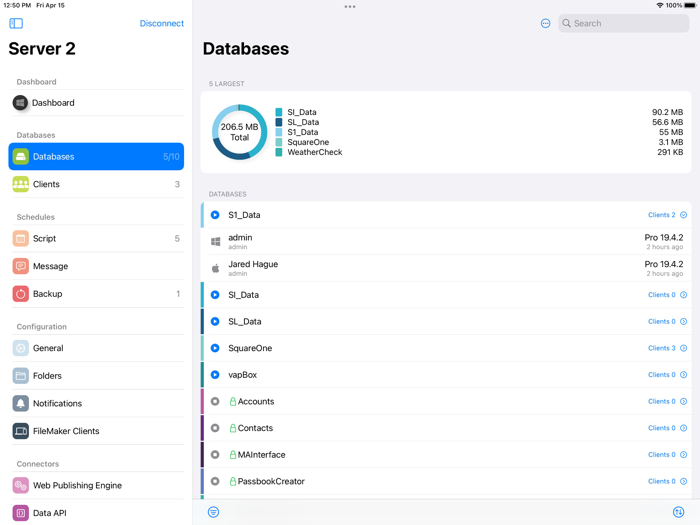700x525 pixels.
Task: Click the Folders icon
Action: 21,375
